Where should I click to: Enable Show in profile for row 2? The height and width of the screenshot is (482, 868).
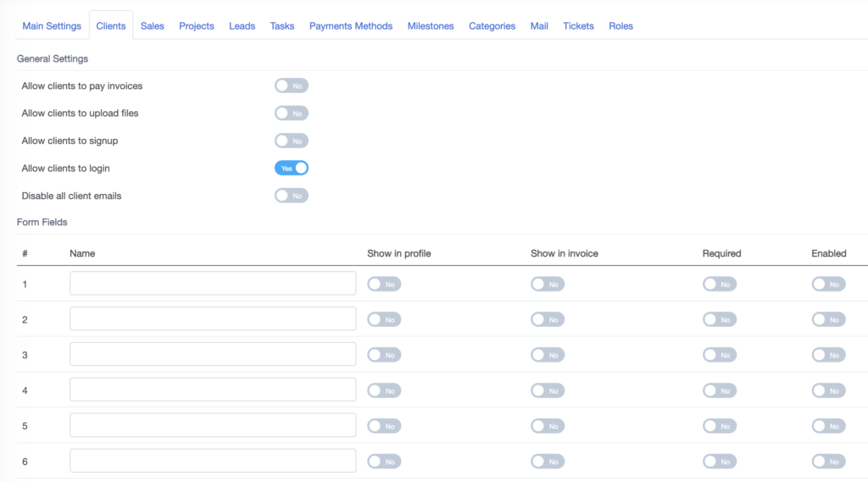[384, 319]
